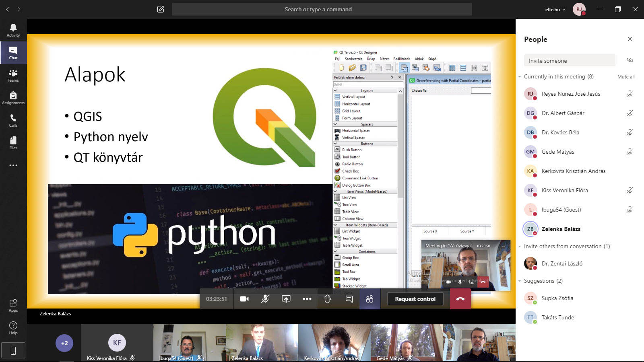The width and height of the screenshot is (644, 362).
Task: Collapse Invite others from conversation section
Action: point(520,246)
